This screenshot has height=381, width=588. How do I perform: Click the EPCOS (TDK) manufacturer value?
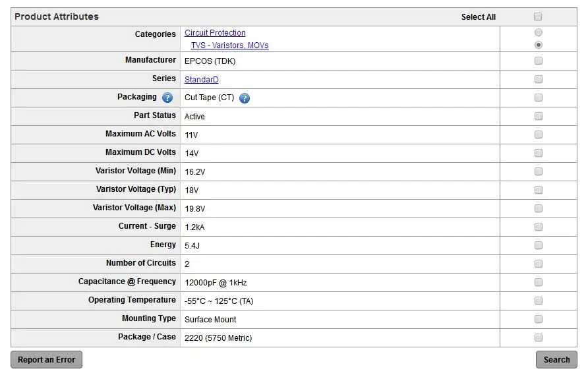point(210,61)
